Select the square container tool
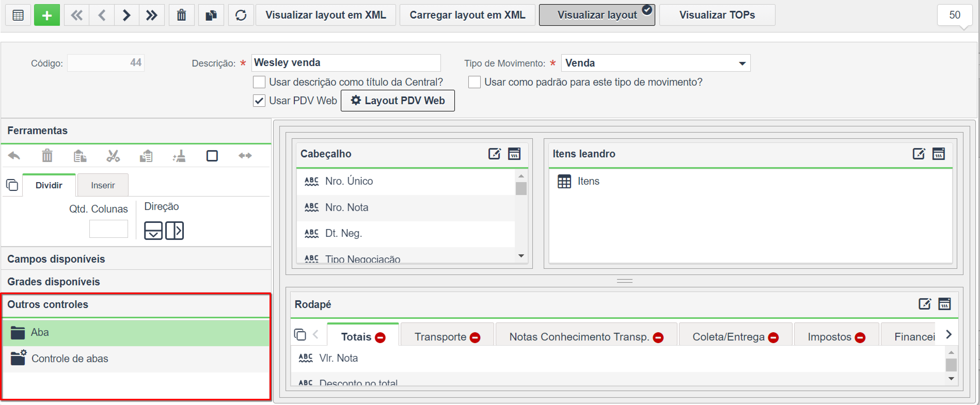 pos(212,156)
